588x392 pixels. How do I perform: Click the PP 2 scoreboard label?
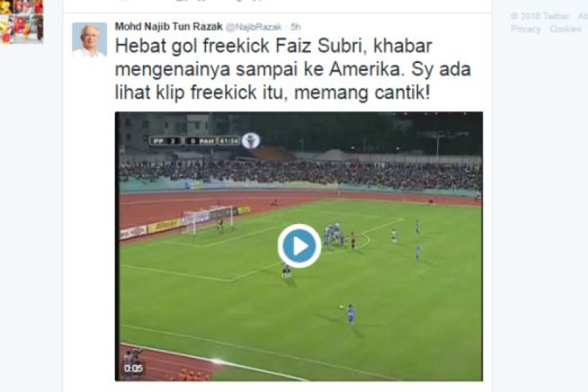[165, 141]
